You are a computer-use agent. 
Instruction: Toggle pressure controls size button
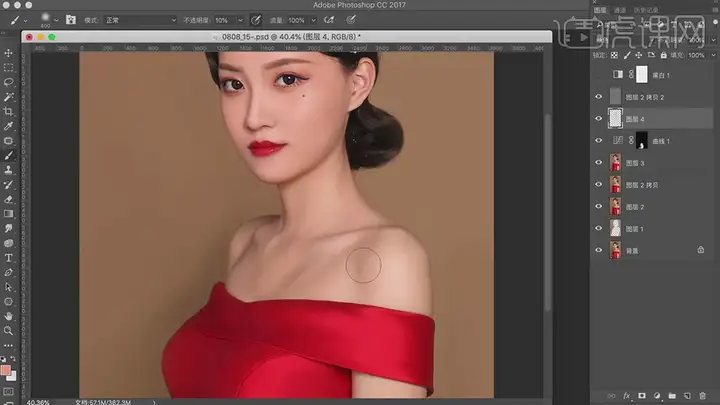(x=351, y=20)
